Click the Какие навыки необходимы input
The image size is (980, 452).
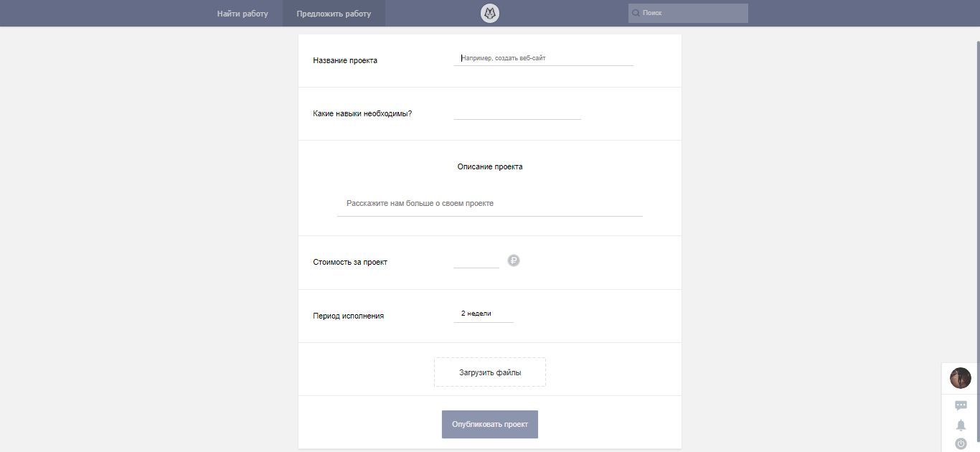point(517,112)
